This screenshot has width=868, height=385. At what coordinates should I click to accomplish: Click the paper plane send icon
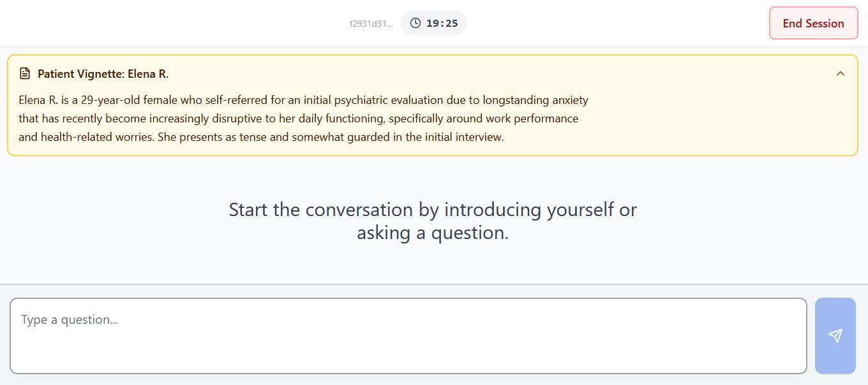click(835, 336)
